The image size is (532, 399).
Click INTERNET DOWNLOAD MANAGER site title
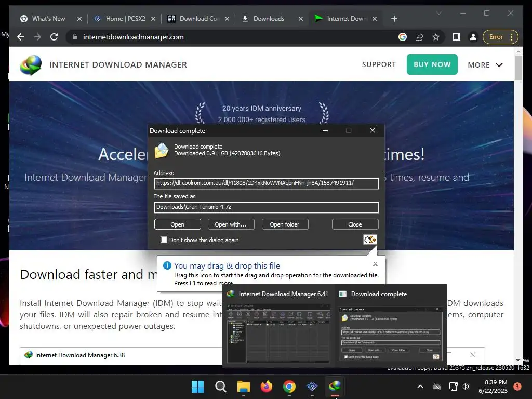click(x=118, y=65)
